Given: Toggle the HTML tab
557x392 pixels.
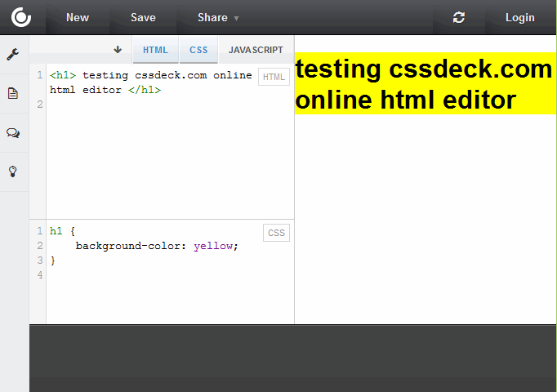Looking at the screenshot, I should [x=156, y=50].
